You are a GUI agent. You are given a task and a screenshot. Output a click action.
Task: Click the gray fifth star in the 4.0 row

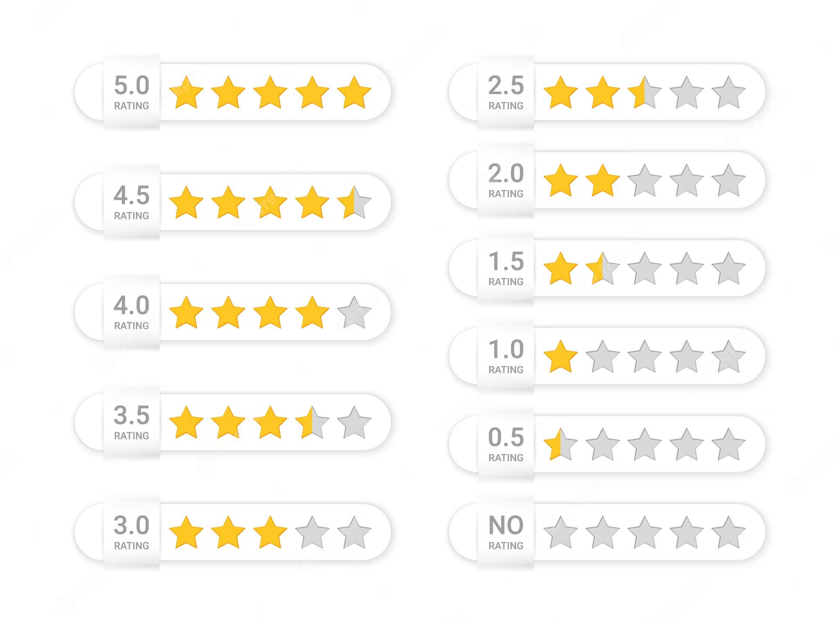coord(354,313)
